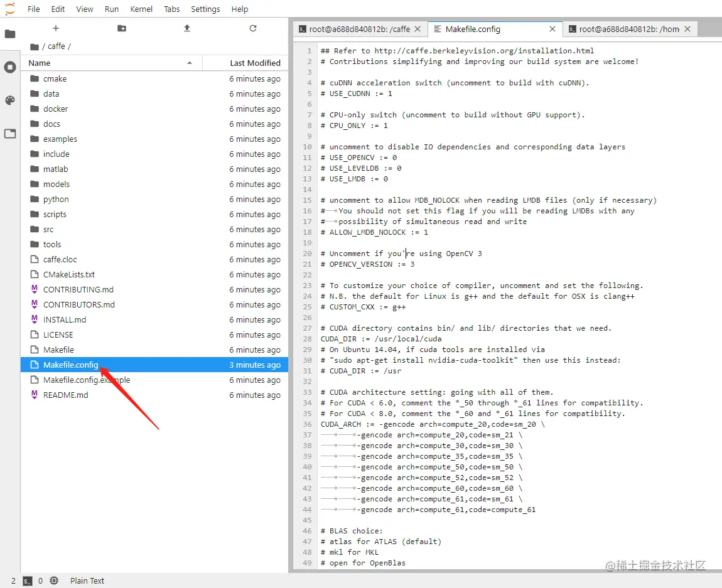Select the python folder

click(154, 199)
